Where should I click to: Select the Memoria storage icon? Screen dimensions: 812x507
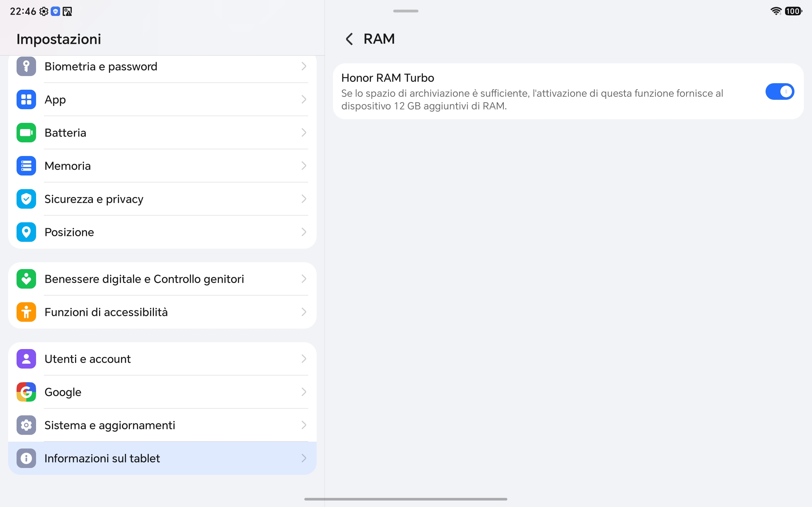(x=26, y=166)
